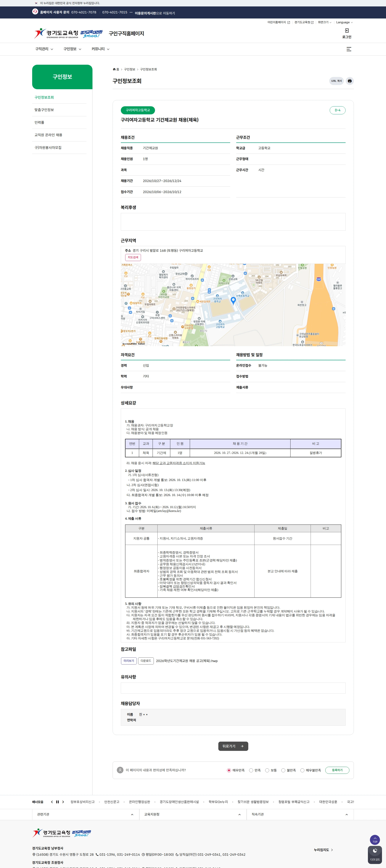
Task: Click the headset inquiry icon in top bar
Action: pos(35,12)
